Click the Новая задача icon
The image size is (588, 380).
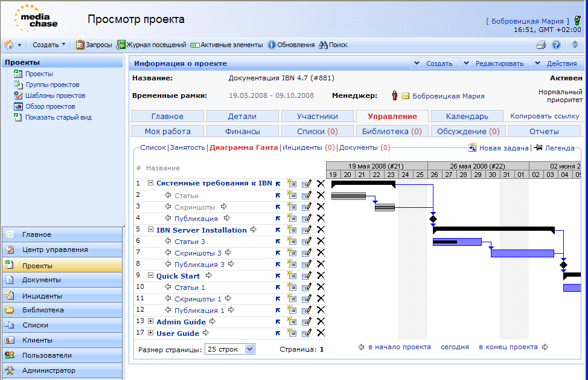coord(473,147)
